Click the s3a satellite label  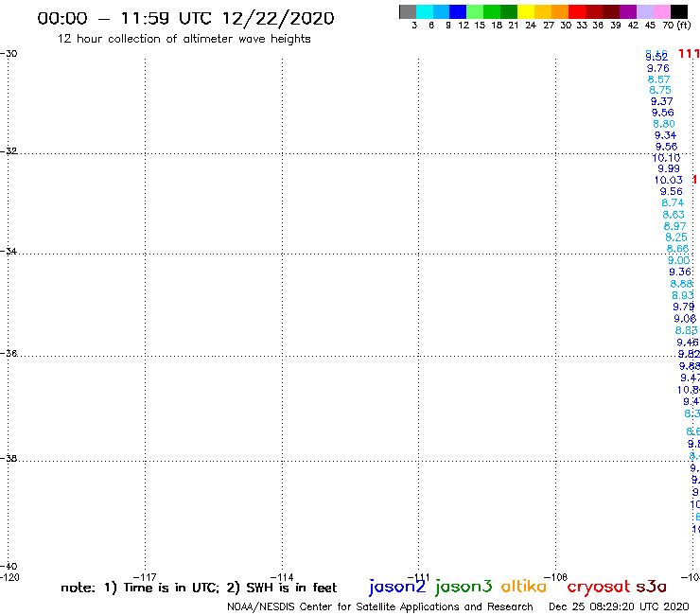click(651, 587)
